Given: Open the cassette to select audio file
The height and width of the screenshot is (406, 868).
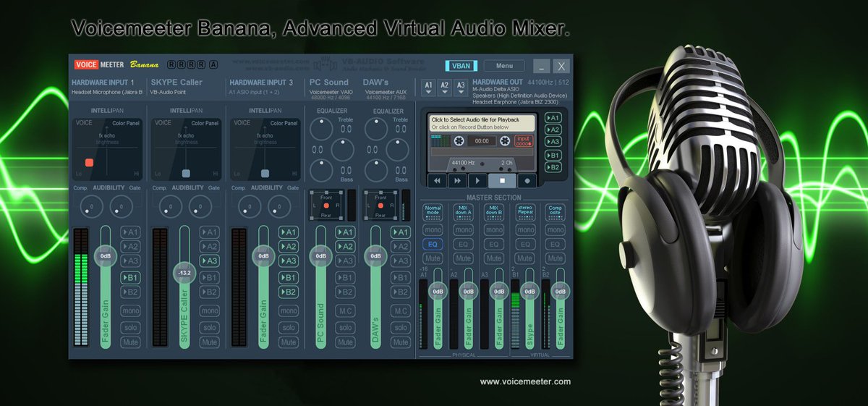Looking at the screenshot, I should [x=481, y=123].
